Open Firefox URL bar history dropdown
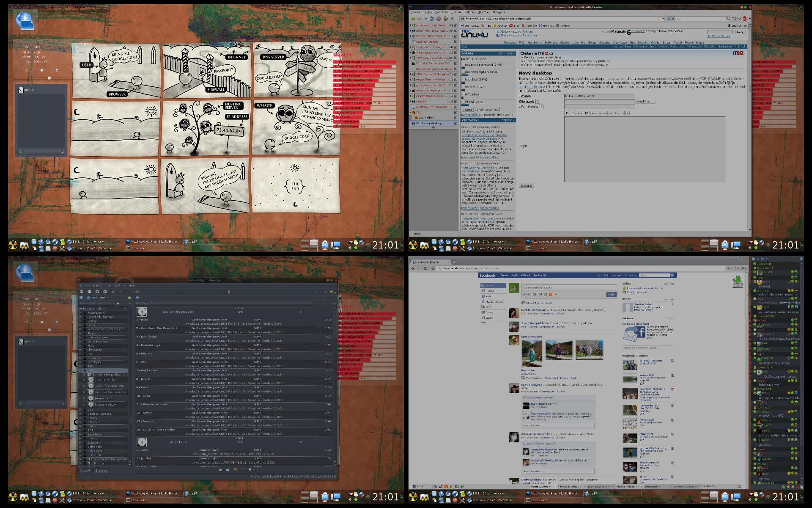The image size is (812, 508). 663,19
